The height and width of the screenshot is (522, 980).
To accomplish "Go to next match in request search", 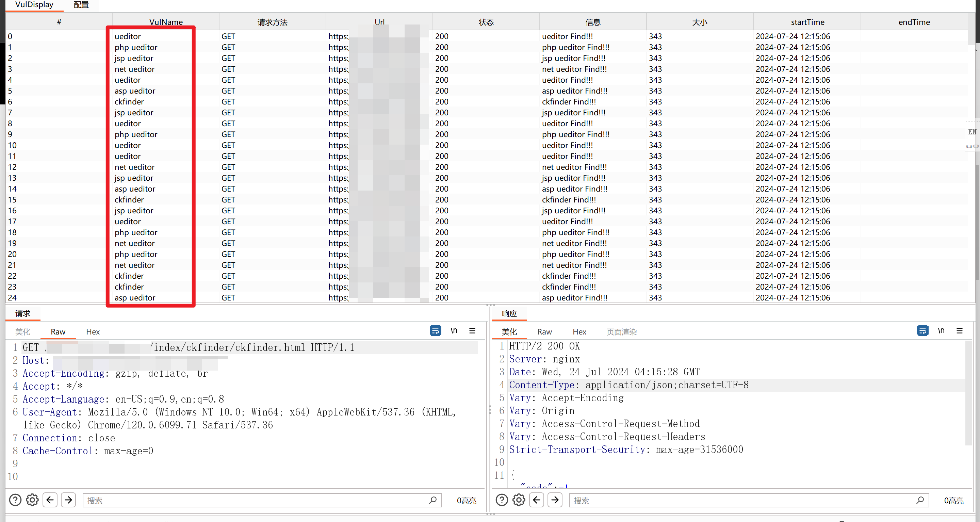I will click(68, 500).
